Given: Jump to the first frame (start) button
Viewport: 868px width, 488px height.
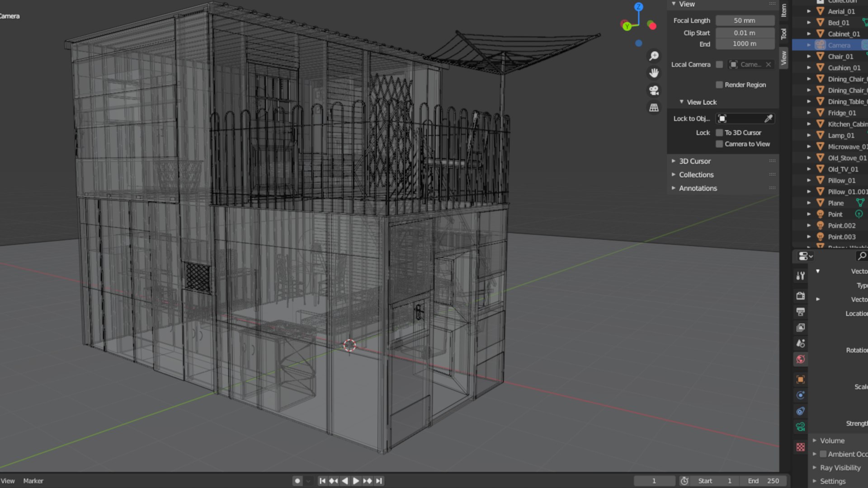Looking at the screenshot, I should tap(322, 481).
